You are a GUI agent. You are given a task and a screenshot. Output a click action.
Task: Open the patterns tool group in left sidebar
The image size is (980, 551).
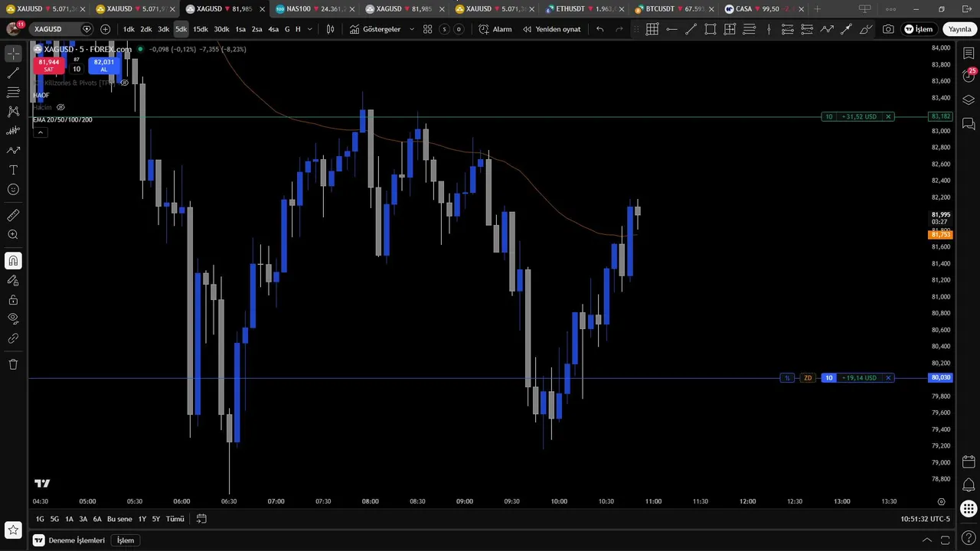click(13, 112)
